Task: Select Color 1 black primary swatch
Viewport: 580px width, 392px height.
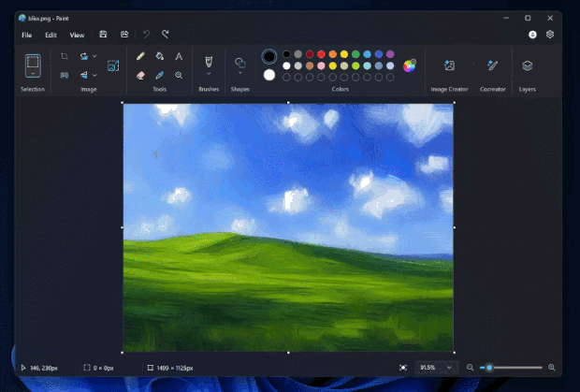Action: [268, 56]
